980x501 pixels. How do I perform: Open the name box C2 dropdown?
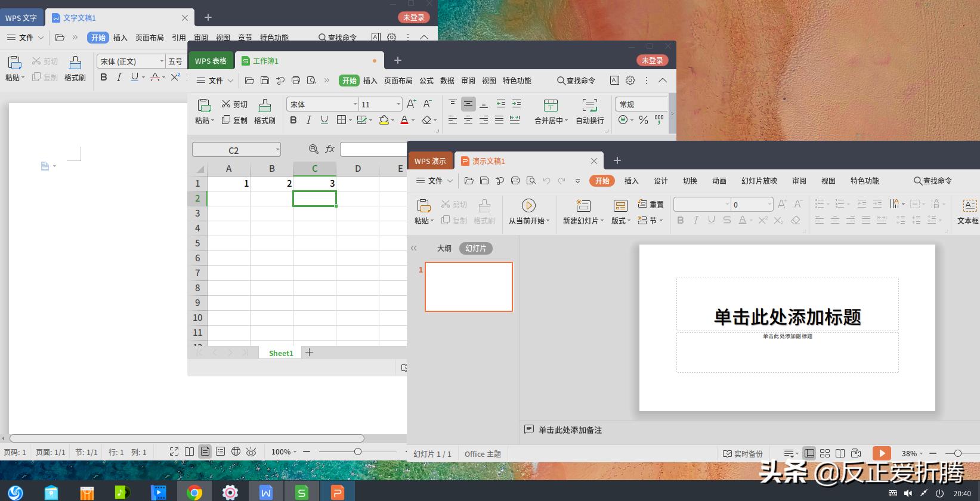tap(277, 150)
